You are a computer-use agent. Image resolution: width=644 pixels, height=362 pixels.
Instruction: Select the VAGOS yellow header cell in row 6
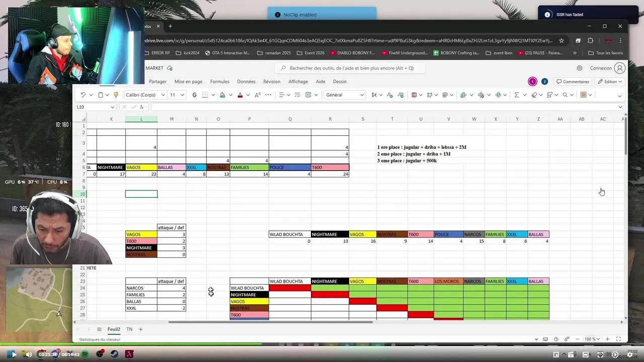(141, 167)
